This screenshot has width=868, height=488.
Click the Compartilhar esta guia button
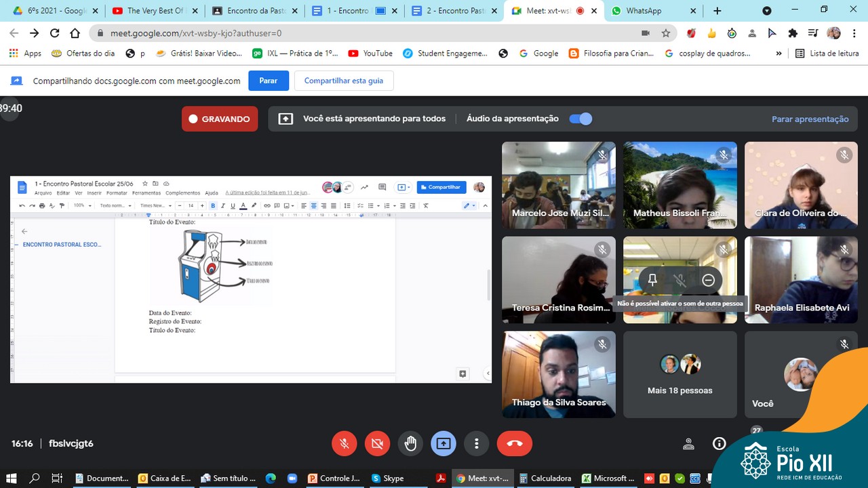click(343, 81)
